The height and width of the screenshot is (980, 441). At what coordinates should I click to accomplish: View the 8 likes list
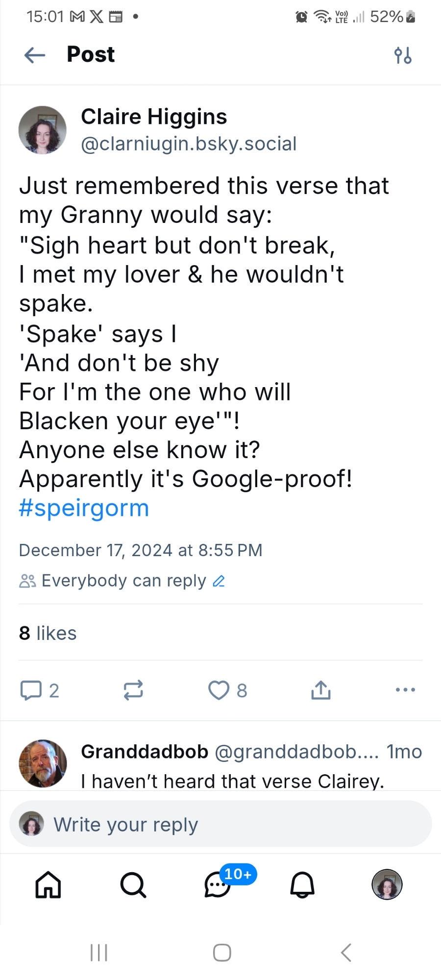[48, 633]
